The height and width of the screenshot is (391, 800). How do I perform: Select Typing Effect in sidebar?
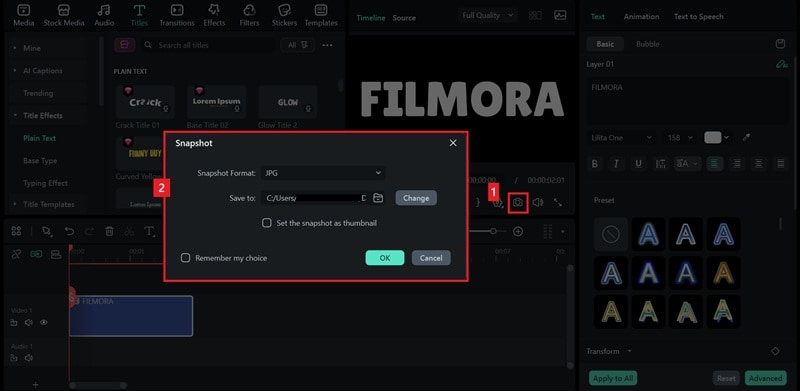[45, 183]
